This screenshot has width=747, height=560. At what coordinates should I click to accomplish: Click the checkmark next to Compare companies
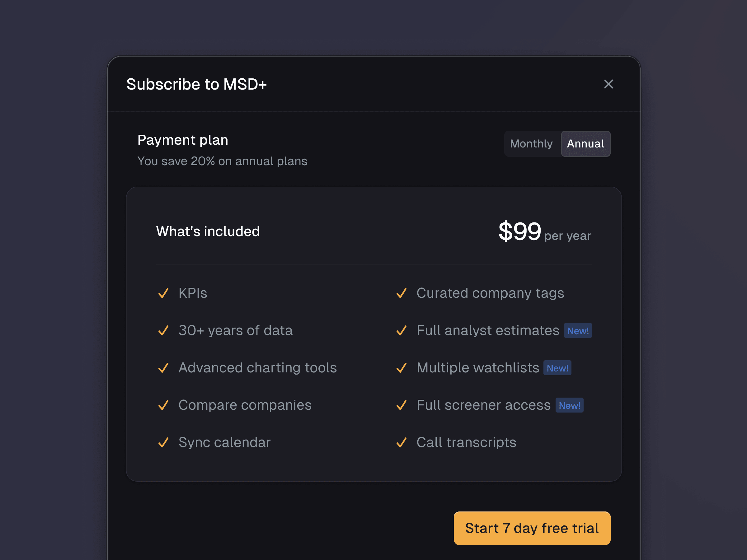point(163,405)
